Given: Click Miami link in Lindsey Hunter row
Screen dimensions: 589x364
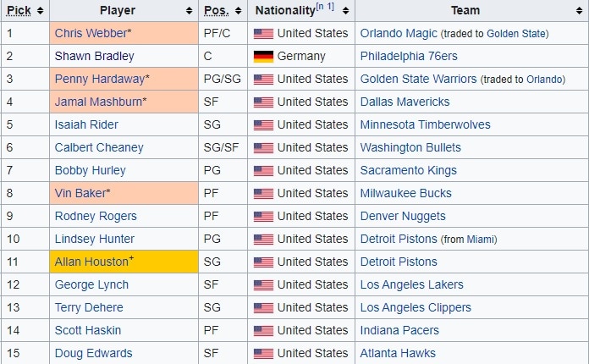Looking at the screenshot, I should [482, 240].
